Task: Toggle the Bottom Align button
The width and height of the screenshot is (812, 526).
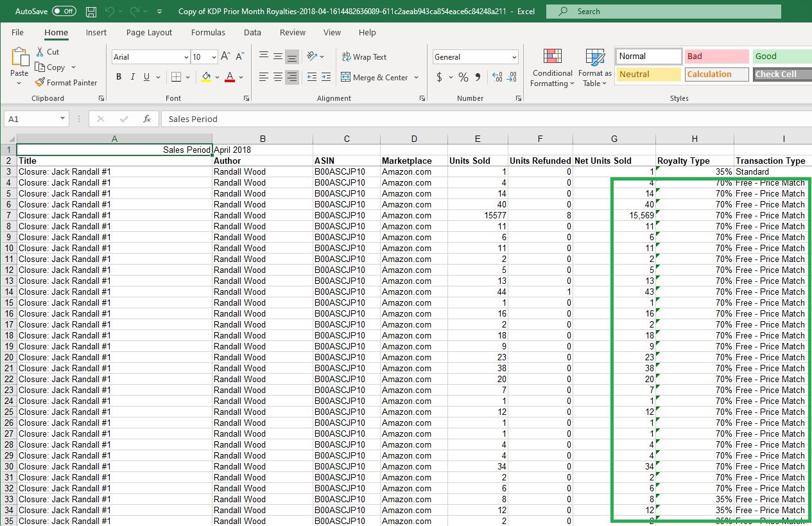Action: 292,57
